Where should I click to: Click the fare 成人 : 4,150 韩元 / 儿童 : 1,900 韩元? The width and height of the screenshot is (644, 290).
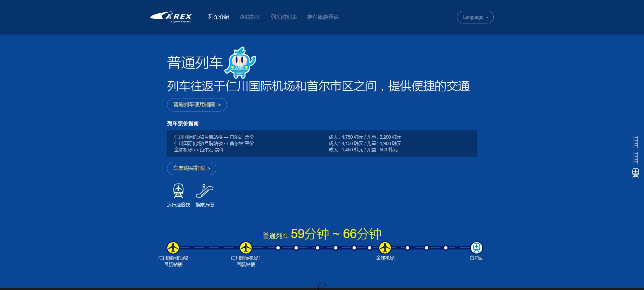point(365,143)
